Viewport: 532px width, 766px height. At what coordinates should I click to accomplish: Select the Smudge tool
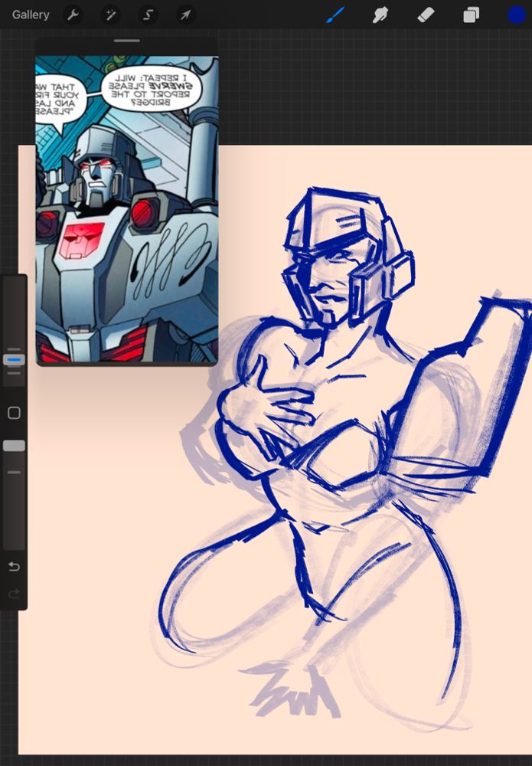click(380, 15)
